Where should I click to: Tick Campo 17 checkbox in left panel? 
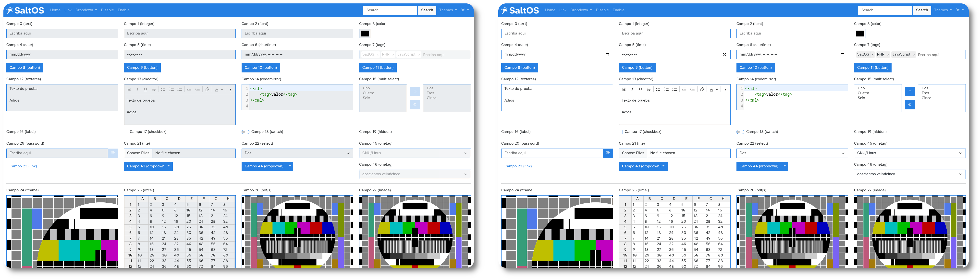[126, 132]
